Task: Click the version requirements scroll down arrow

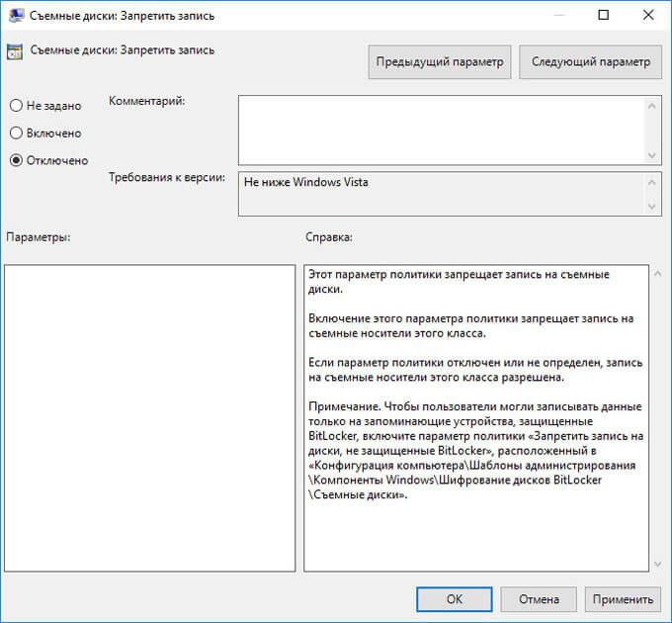Action: coord(652,207)
